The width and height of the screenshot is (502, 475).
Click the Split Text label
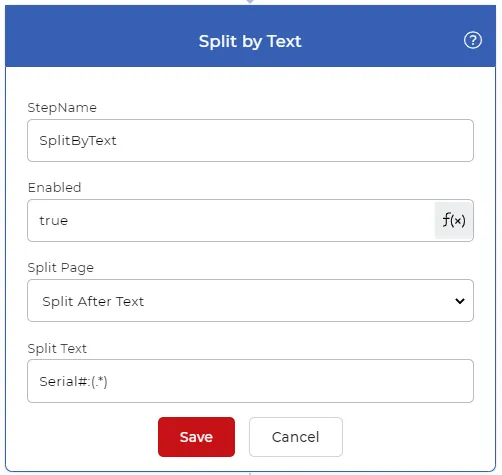click(x=57, y=349)
